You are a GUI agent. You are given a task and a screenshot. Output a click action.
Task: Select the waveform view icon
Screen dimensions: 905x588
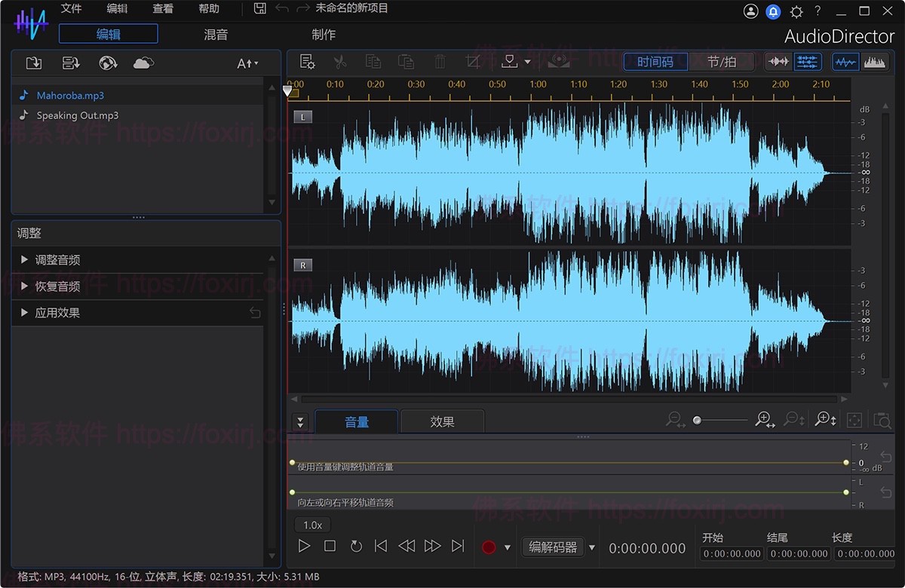[845, 62]
